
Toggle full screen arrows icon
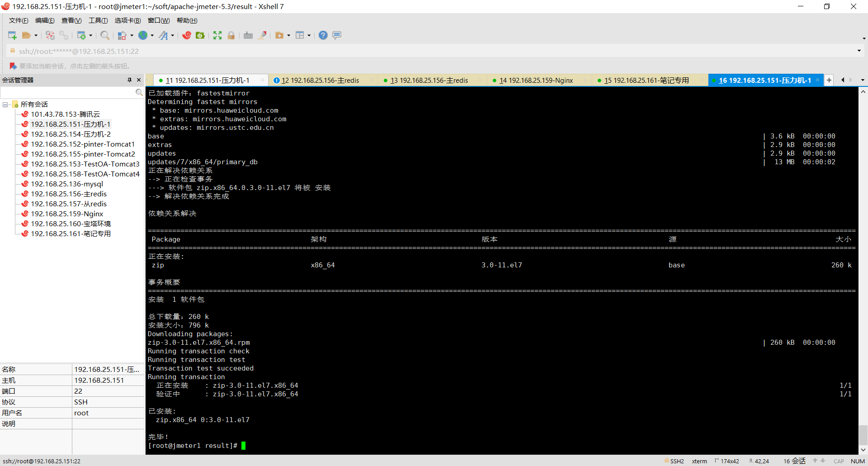click(x=217, y=35)
